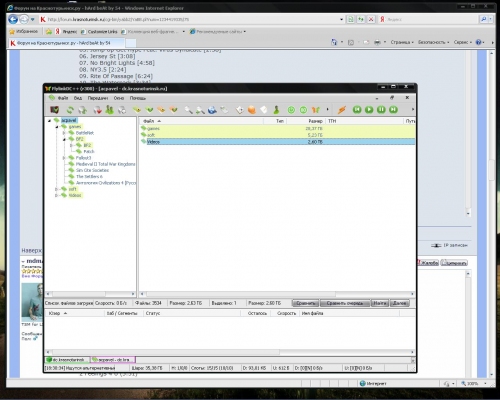
Task: Switch to the acpavel file list tab
Action: [x=113, y=360]
